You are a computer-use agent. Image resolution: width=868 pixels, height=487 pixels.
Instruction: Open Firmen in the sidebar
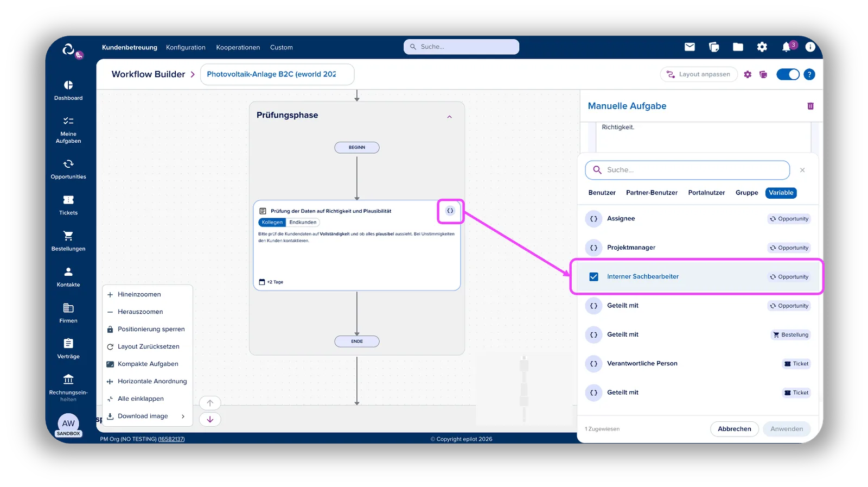(x=68, y=313)
